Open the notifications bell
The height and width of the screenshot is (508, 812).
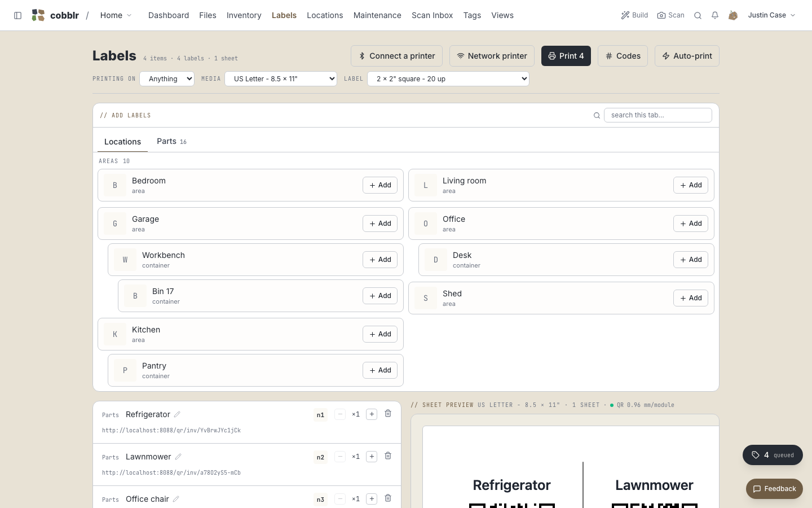(715, 15)
